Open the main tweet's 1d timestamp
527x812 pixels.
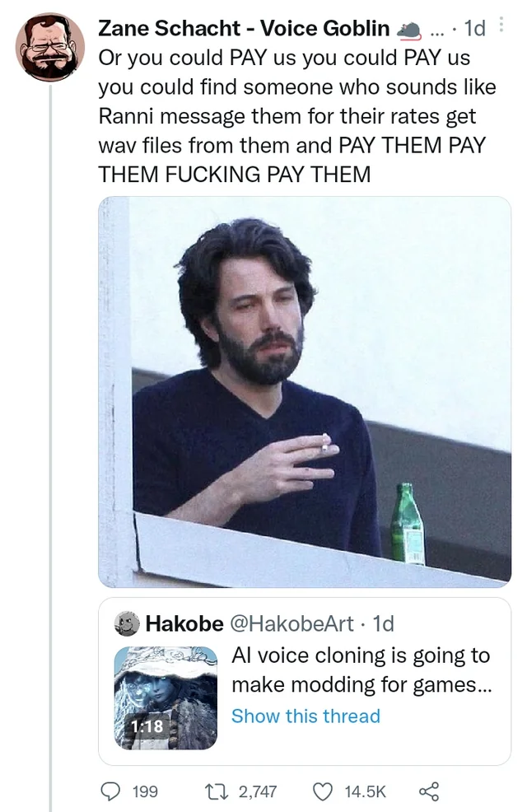(x=475, y=29)
